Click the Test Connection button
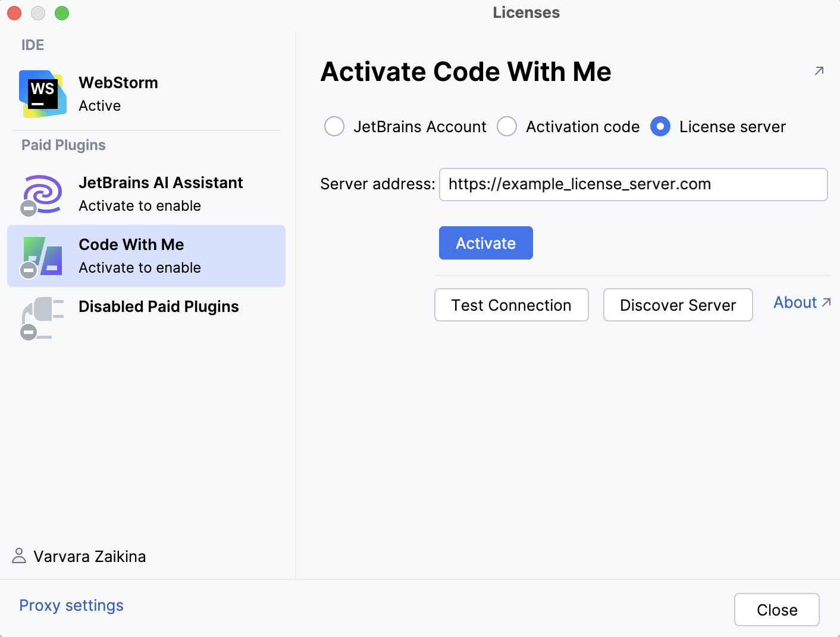The width and height of the screenshot is (840, 637). click(x=512, y=305)
